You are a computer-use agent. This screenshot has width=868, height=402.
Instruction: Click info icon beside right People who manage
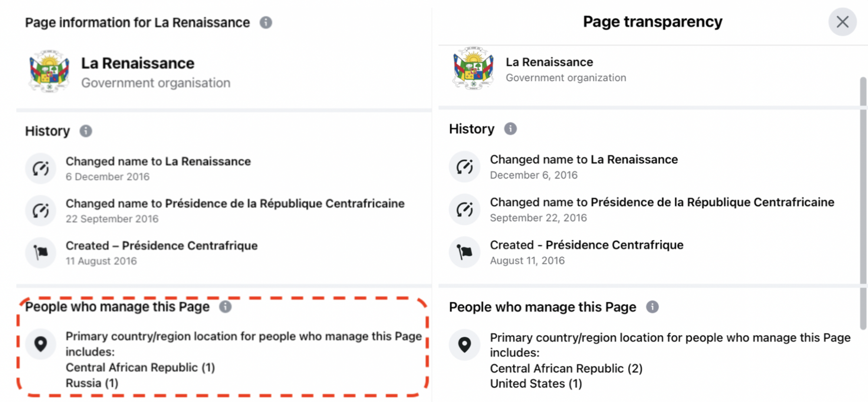pyautogui.click(x=652, y=307)
